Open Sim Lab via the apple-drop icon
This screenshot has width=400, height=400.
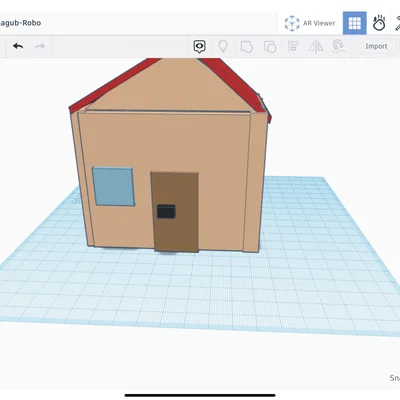point(379,23)
